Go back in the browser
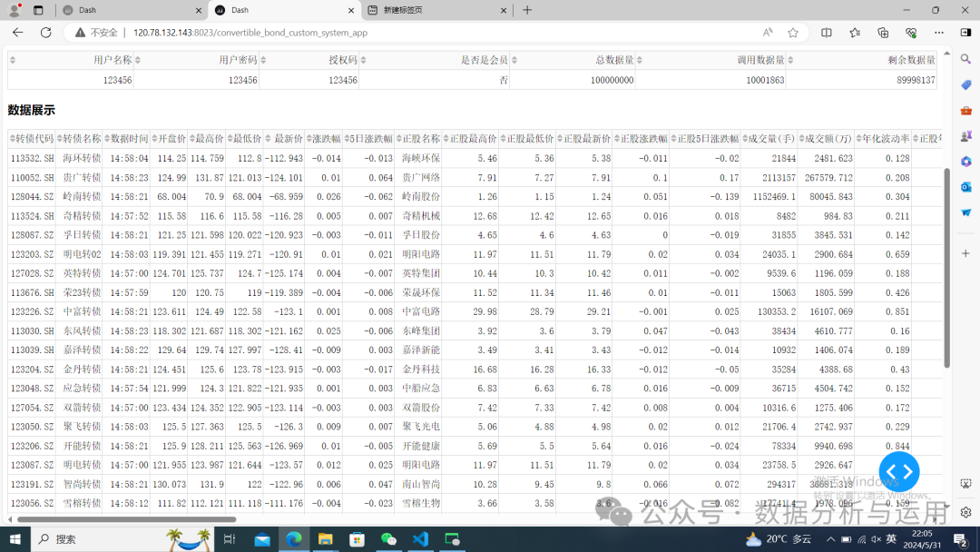This screenshot has height=552, width=980. pyautogui.click(x=17, y=33)
